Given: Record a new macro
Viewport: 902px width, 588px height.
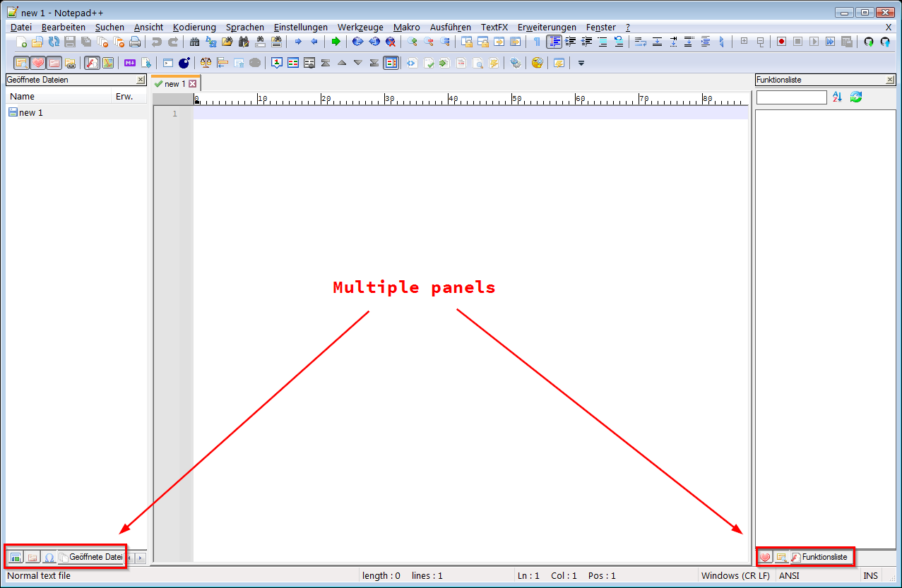Looking at the screenshot, I should 783,42.
